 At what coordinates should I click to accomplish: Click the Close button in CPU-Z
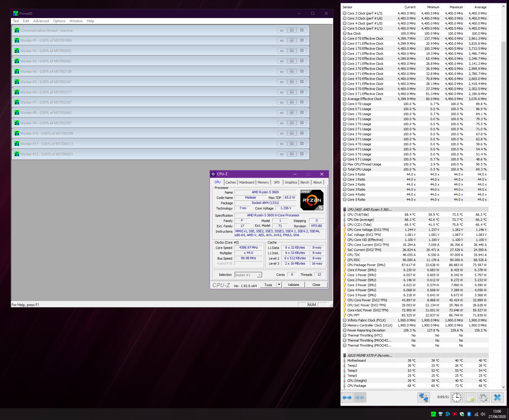pos(316,285)
